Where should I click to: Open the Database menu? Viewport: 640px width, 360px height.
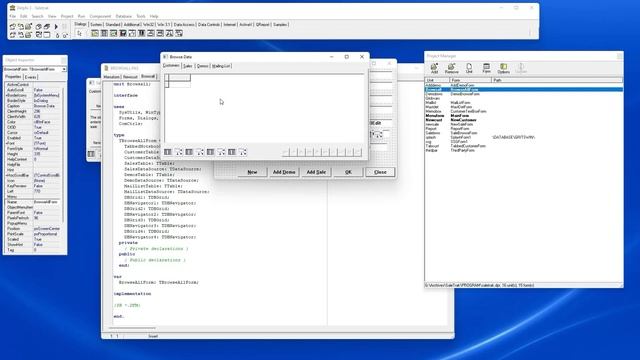[124, 16]
